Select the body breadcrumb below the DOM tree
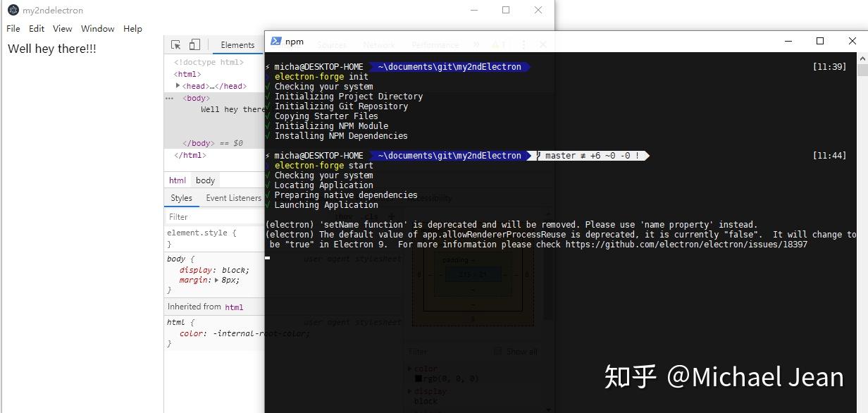868x413 pixels. [x=204, y=180]
